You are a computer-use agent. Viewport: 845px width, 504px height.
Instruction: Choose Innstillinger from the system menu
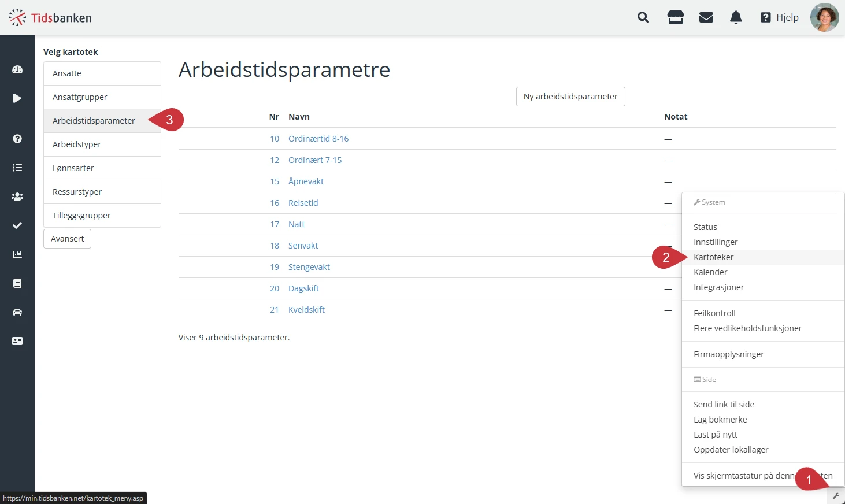(716, 242)
